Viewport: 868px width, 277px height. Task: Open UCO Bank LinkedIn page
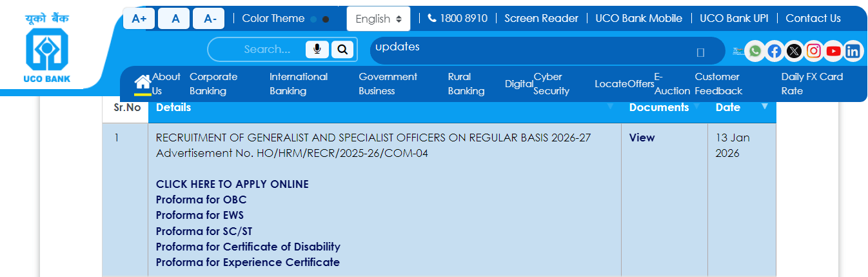point(853,51)
